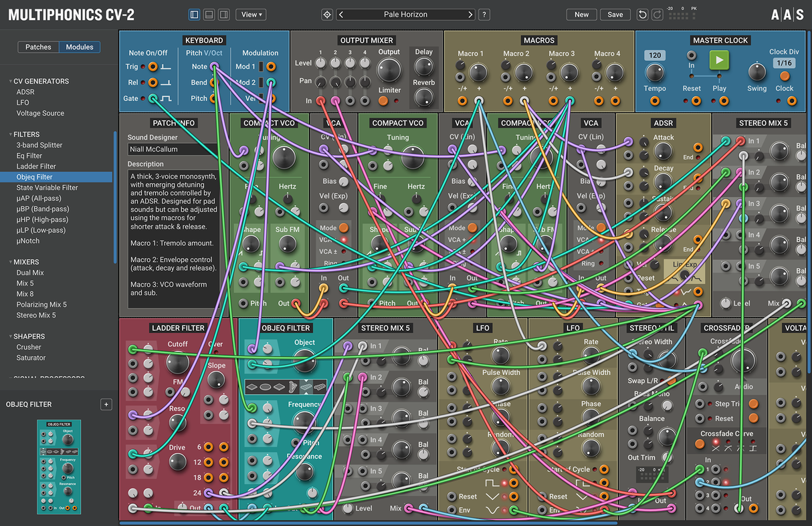Collapse the CV Generators category

pos(9,82)
